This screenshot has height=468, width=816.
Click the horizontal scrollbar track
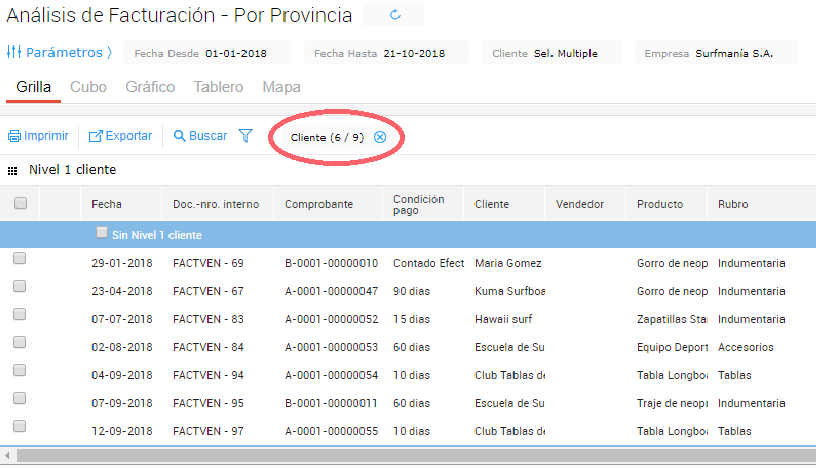click(x=416, y=456)
